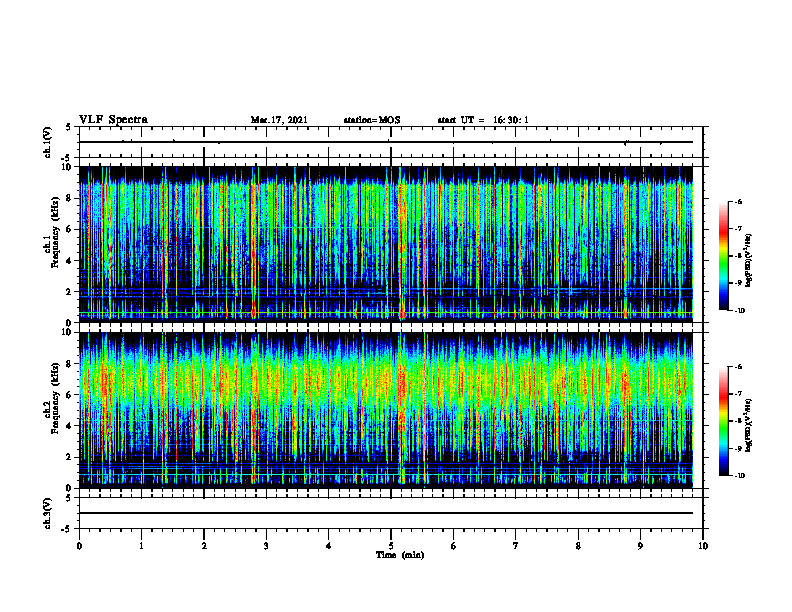This screenshot has width=792, height=612.
Task: Click the 'VLF Spectra' title text
Action: click(x=113, y=119)
